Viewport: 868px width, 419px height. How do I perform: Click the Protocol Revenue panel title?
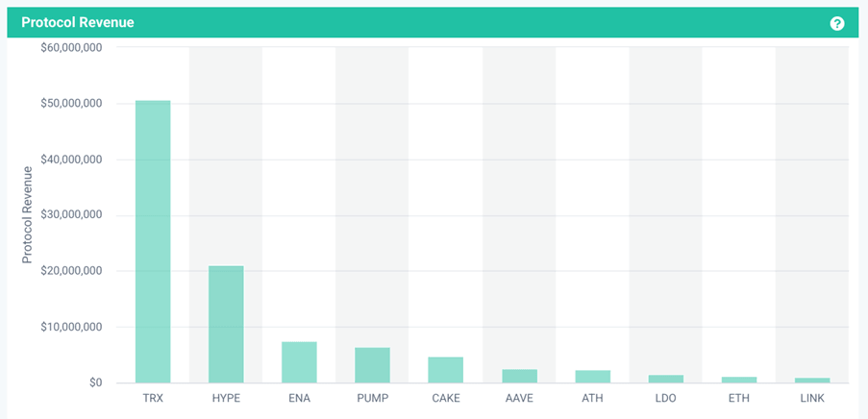click(x=78, y=22)
